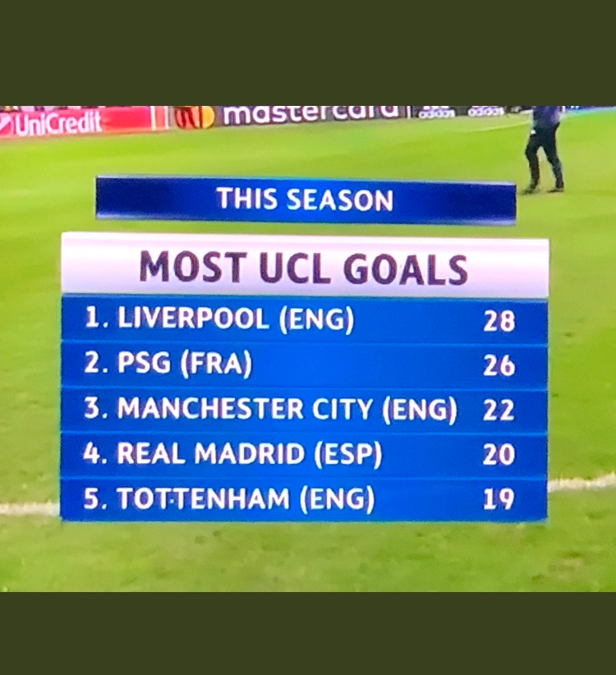Select the PSG (FRA) row
Screen dimensions: 616x675
(x=304, y=365)
